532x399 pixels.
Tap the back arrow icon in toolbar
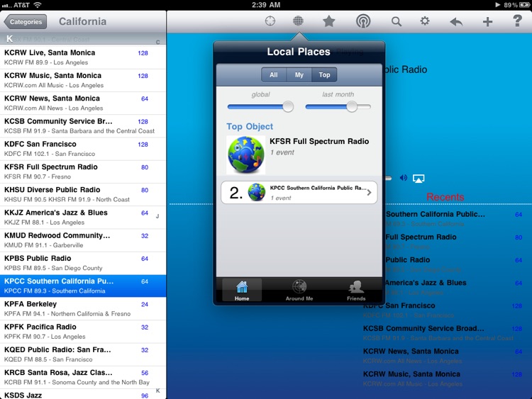point(456,21)
